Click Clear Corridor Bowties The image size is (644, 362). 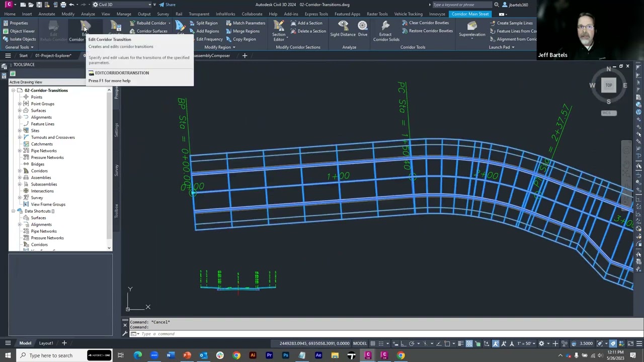click(x=425, y=23)
